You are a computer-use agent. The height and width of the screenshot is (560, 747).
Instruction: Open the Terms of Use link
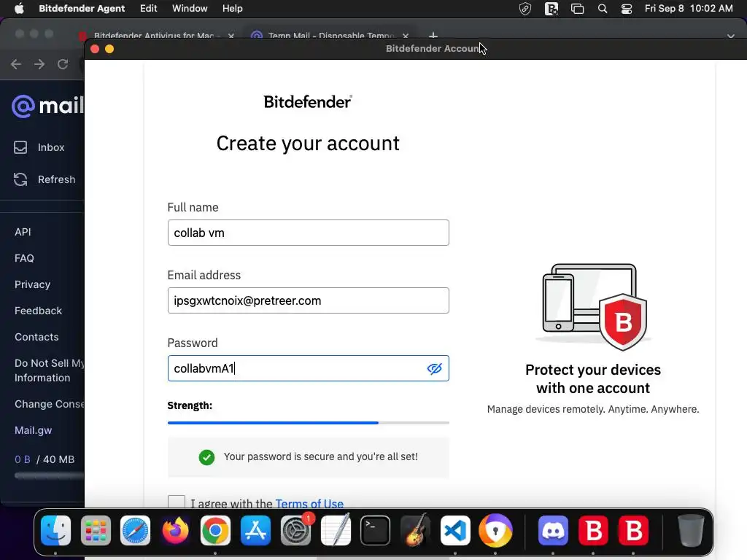[309, 503]
